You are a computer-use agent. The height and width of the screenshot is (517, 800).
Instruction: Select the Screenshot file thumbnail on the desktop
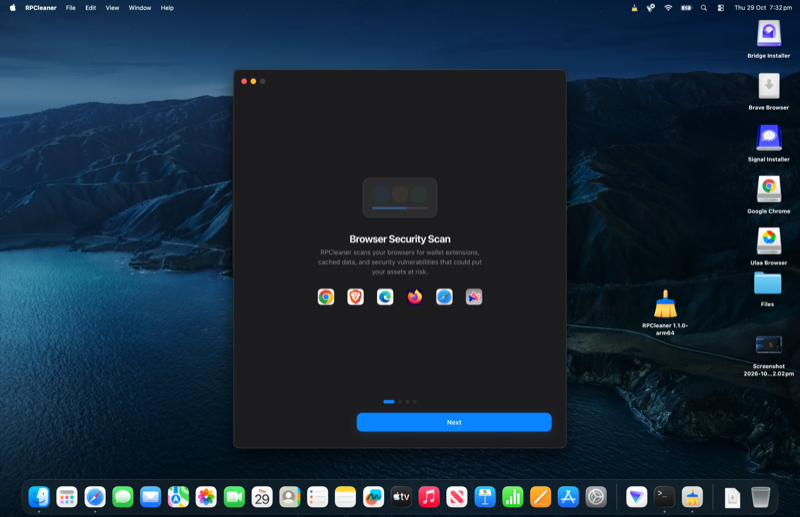coord(768,345)
